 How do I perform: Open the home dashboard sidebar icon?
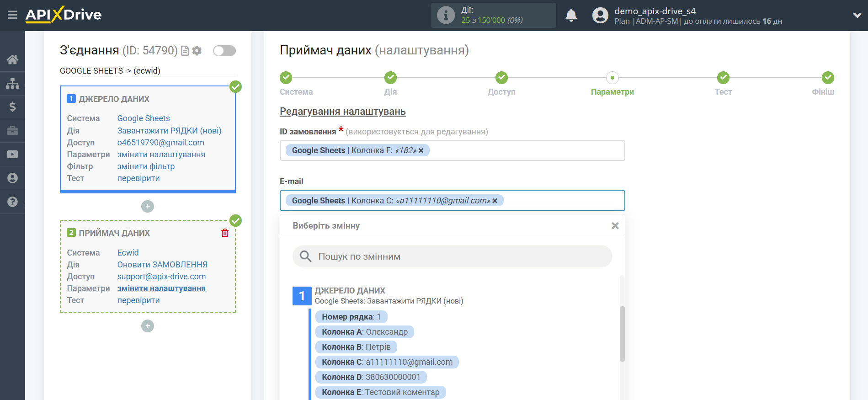[12, 59]
